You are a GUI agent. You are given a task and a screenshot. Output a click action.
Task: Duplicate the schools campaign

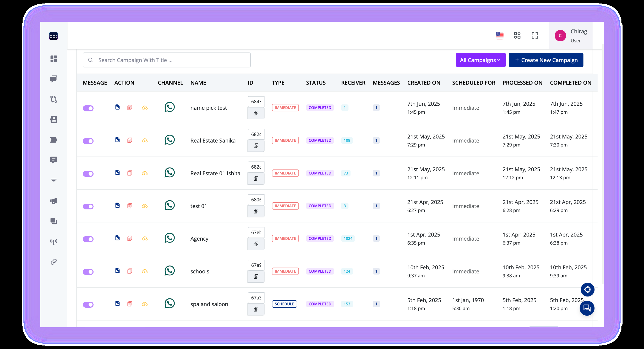[x=130, y=271]
